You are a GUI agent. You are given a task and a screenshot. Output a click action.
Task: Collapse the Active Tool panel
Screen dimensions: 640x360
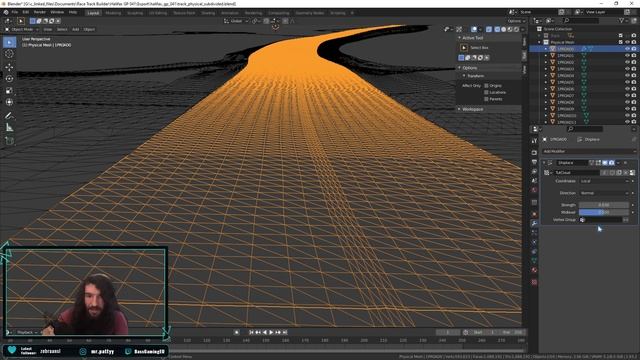pos(459,38)
